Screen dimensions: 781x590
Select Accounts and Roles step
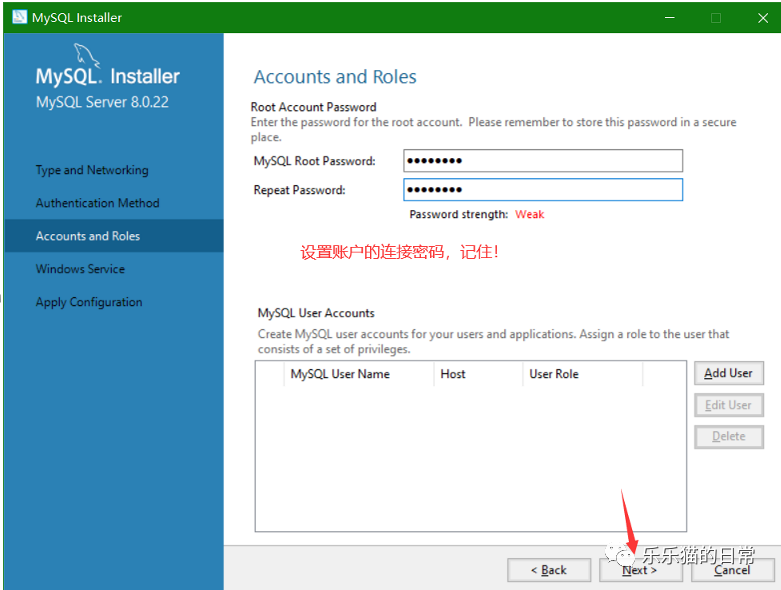click(114, 236)
